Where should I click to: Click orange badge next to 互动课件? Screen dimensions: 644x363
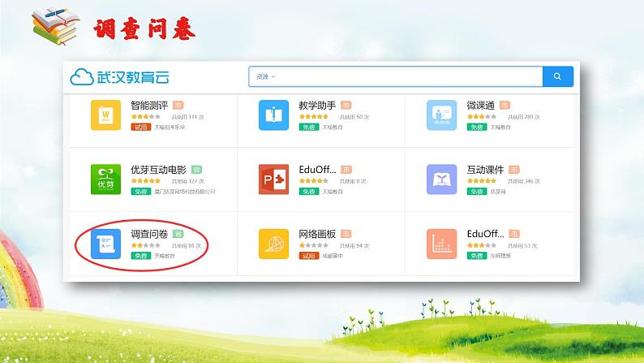pyautogui.click(x=514, y=170)
